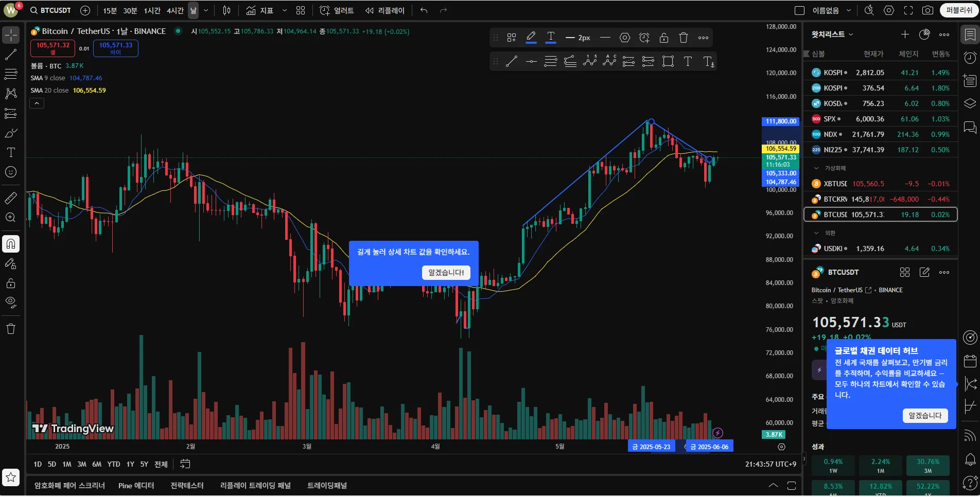Open the 암호화폐 페어 스크리너 tab
This screenshot has height=497, width=980.
click(69, 486)
